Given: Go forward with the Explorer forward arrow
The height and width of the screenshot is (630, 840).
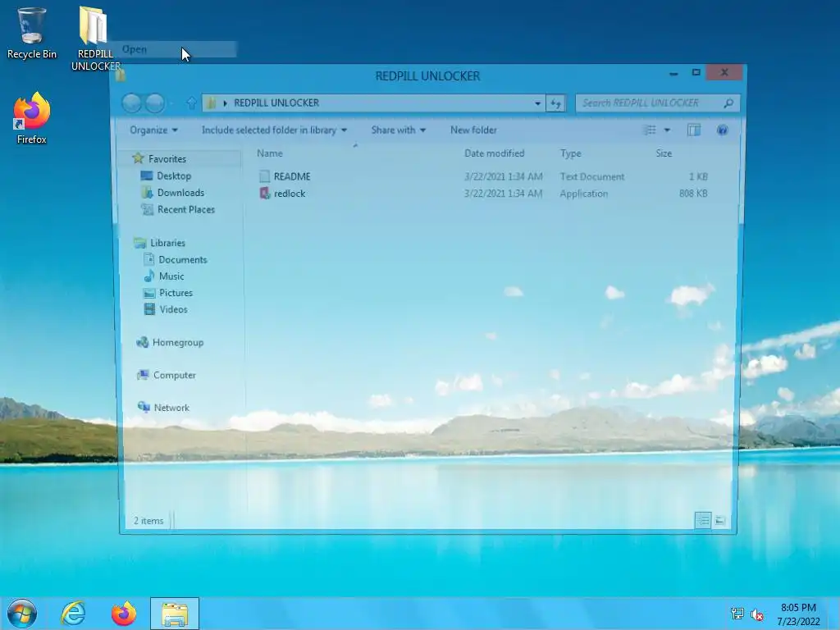Looking at the screenshot, I should pos(155,103).
